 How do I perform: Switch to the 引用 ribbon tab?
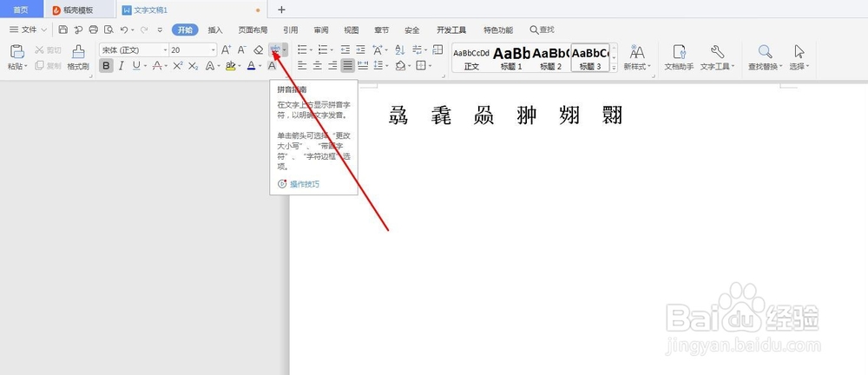click(291, 30)
